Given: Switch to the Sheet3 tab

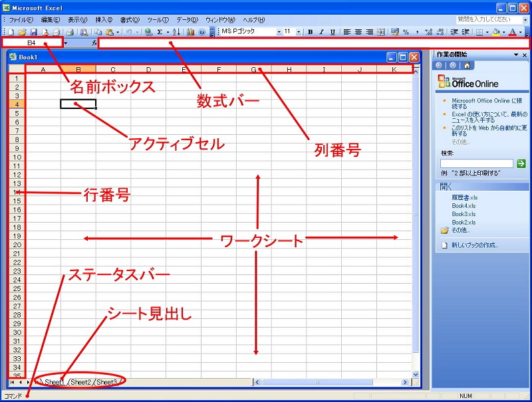Looking at the screenshot, I should (x=106, y=382).
